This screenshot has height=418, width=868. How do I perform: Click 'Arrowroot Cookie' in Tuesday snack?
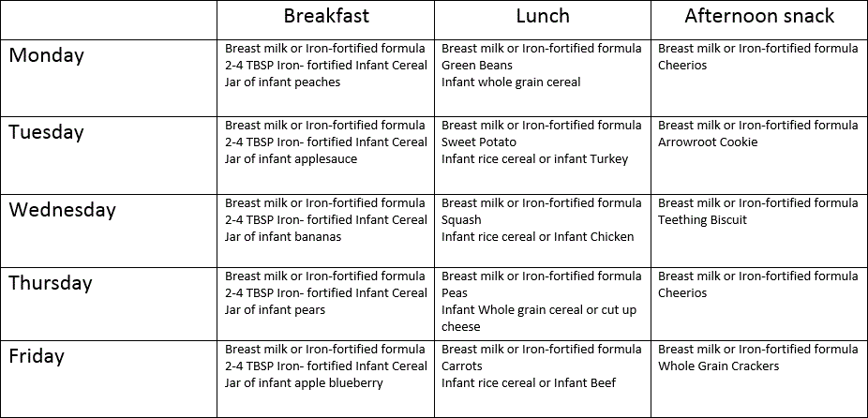point(708,142)
